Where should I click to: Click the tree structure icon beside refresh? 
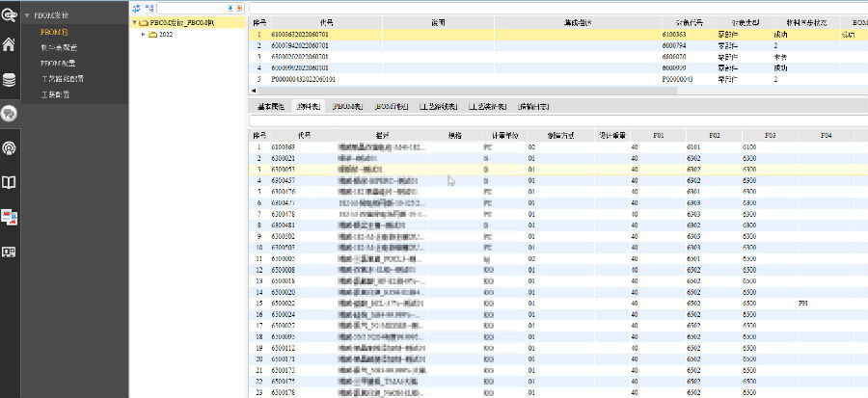(x=149, y=7)
